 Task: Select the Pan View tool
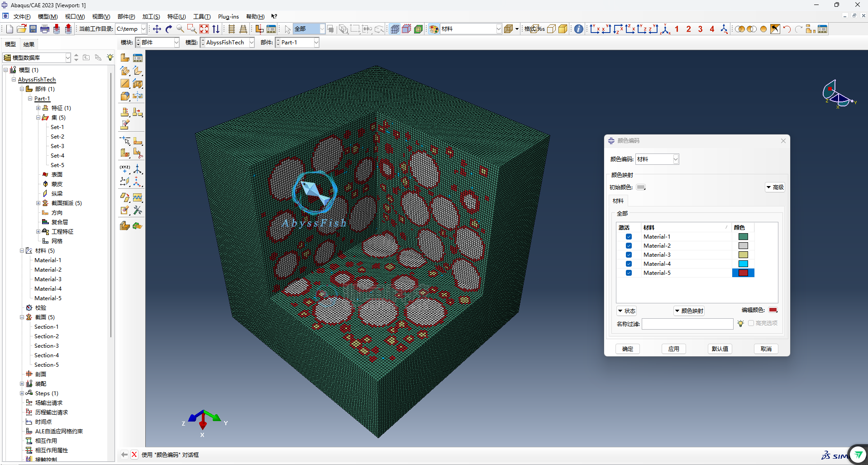157,29
